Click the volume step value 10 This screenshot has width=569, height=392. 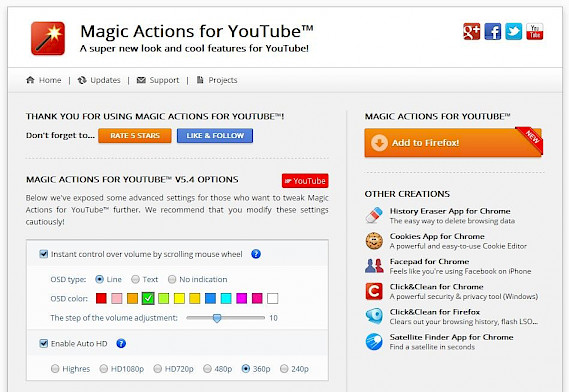pyautogui.click(x=273, y=318)
